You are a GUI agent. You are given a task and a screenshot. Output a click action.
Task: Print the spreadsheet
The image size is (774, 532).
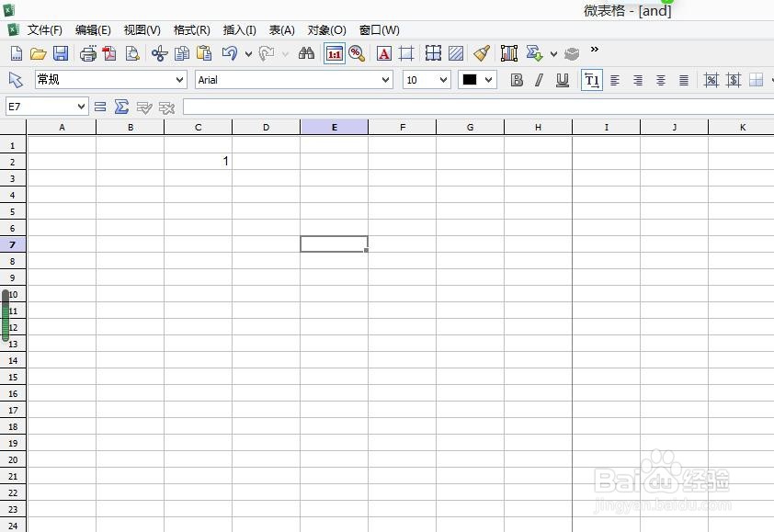tap(88, 53)
